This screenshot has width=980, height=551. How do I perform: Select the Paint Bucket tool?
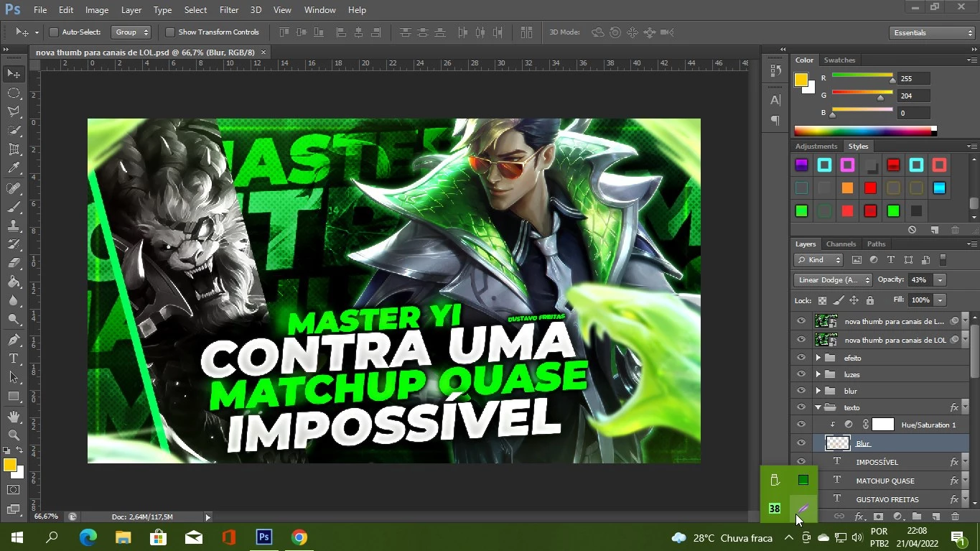[14, 282]
